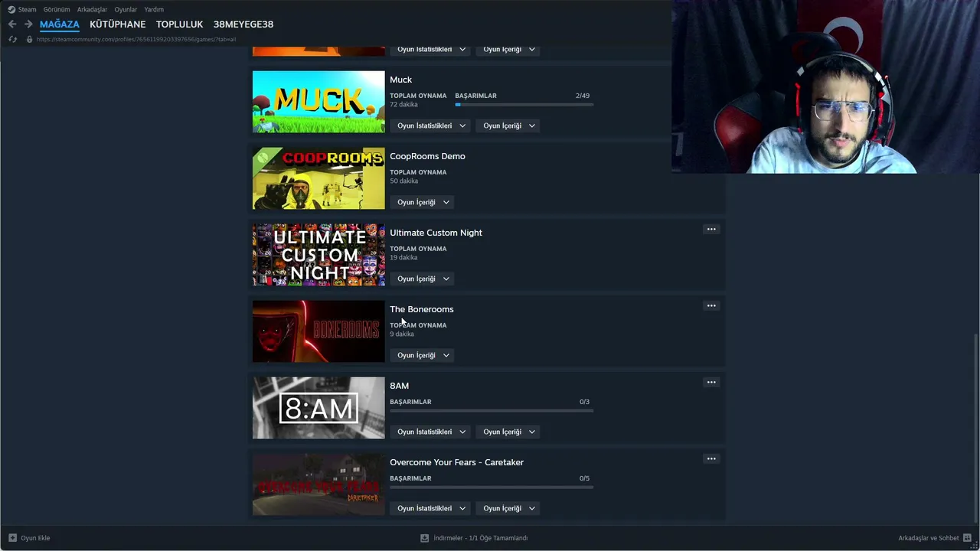980x551 pixels.
Task: Click the Muck achievements progress bar
Action: tap(524, 104)
